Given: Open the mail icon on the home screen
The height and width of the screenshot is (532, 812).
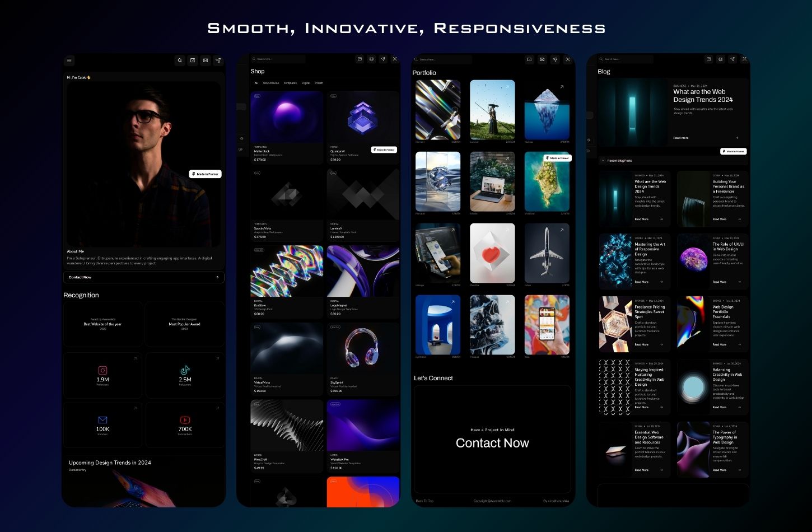Looking at the screenshot, I should [206, 60].
